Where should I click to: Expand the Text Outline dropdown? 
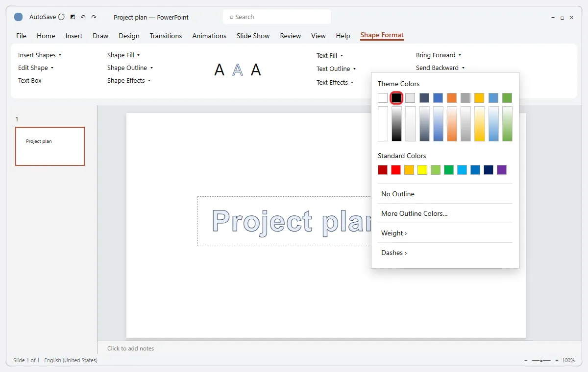click(336, 69)
